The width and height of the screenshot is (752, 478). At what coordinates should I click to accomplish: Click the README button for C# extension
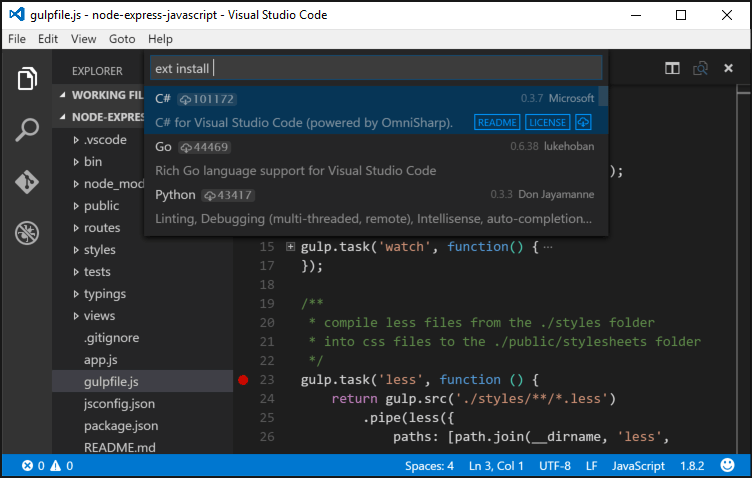497,122
